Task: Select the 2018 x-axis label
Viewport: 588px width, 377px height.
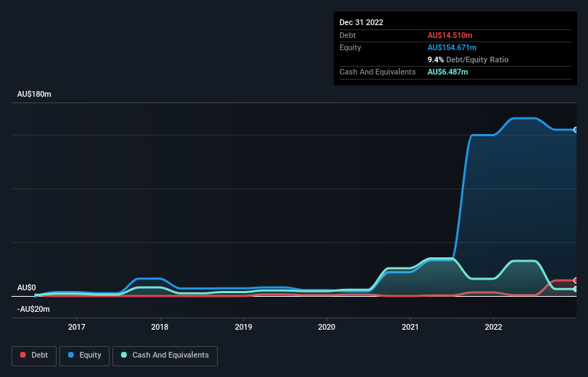Action: (x=160, y=327)
